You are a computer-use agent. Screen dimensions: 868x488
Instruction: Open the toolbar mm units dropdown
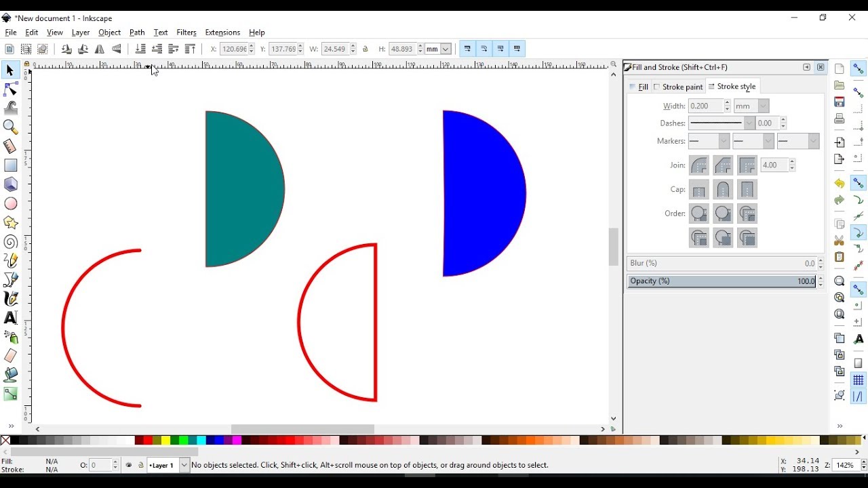coord(438,49)
